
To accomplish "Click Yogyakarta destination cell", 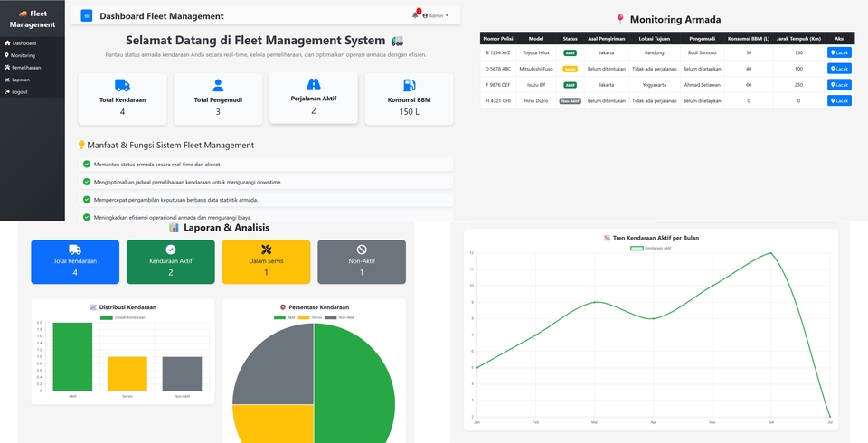I will (655, 85).
